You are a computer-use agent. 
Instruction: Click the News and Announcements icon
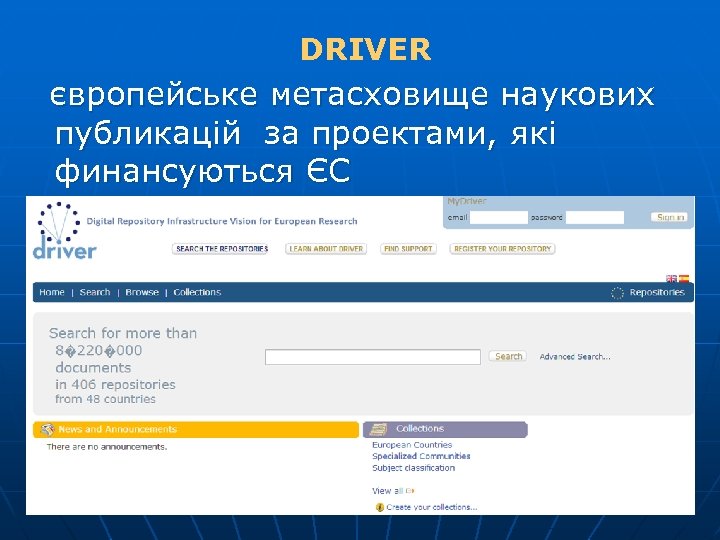(47, 430)
